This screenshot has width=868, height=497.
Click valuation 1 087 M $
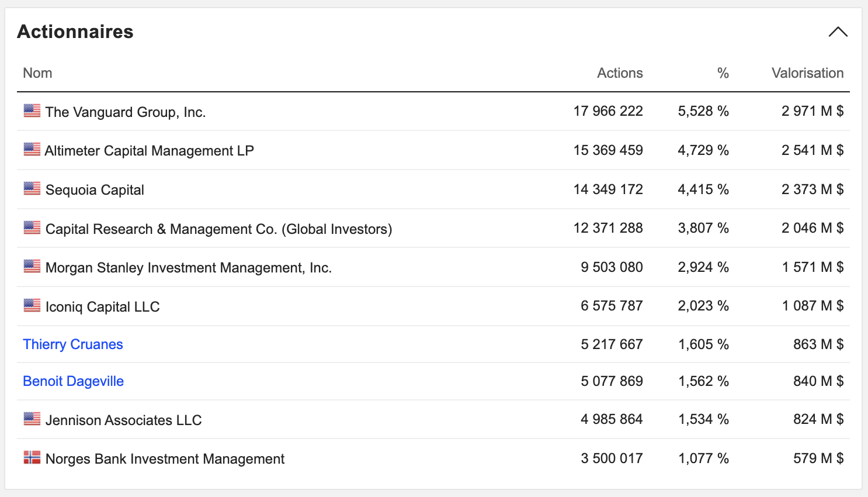(813, 306)
